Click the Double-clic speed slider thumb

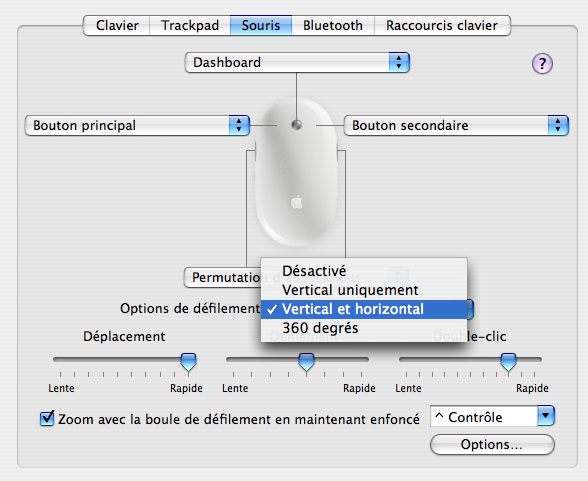click(508, 361)
